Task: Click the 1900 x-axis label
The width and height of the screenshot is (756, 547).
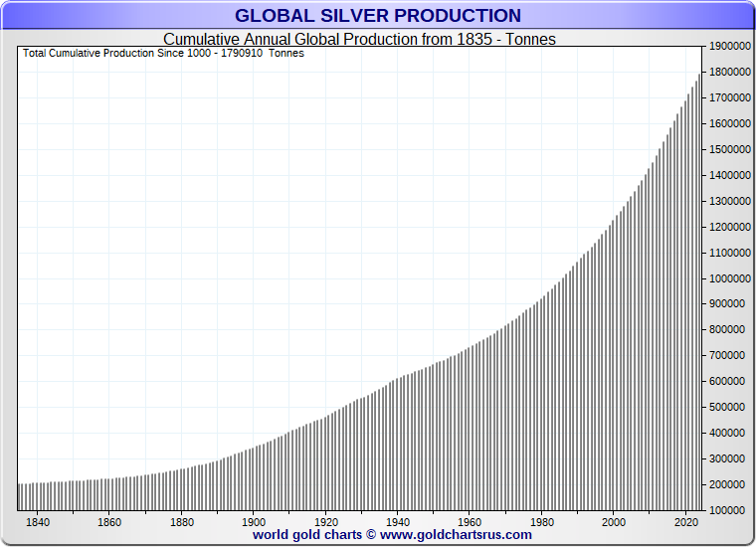Action: 254,521
